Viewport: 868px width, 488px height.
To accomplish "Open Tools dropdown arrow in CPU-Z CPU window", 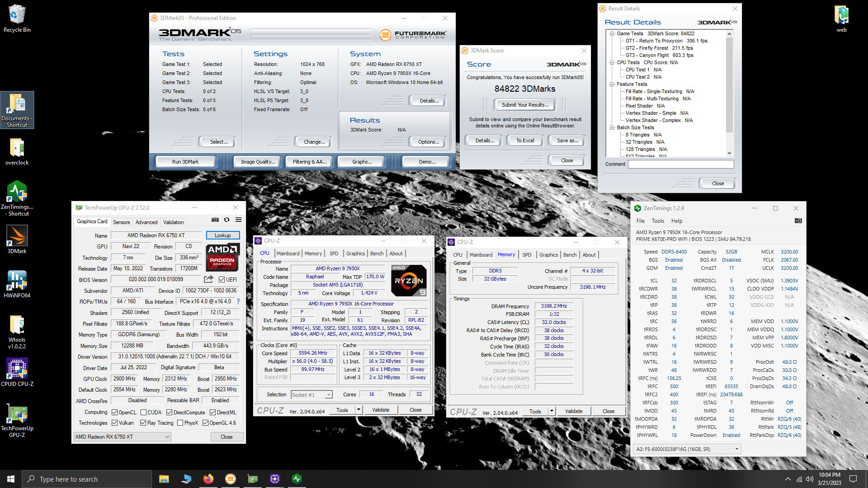I will coord(359,410).
